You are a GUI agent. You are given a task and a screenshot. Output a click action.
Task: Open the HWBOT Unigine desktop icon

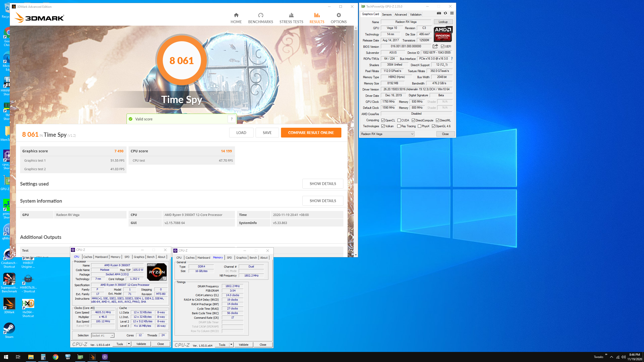28,262
